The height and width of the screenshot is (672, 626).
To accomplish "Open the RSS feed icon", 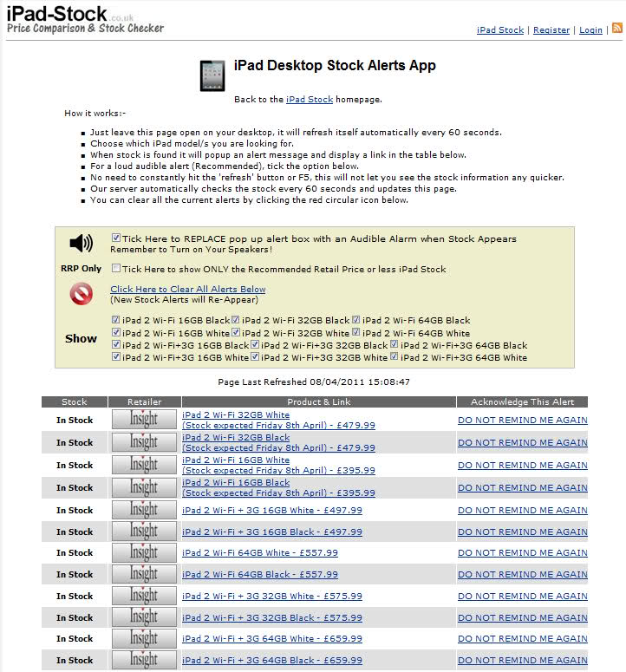I will click(x=617, y=28).
